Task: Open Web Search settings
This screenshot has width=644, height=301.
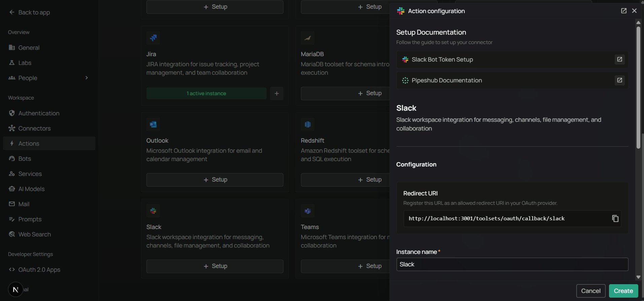Action: [49, 234]
